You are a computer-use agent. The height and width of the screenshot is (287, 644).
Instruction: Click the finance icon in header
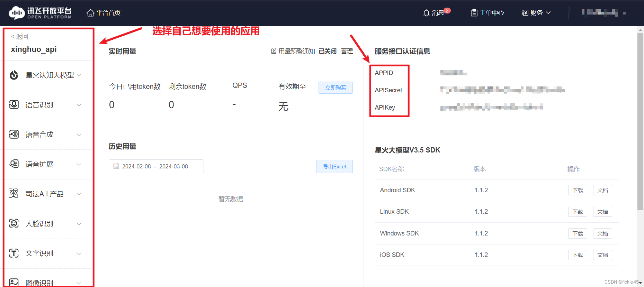[x=525, y=13]
